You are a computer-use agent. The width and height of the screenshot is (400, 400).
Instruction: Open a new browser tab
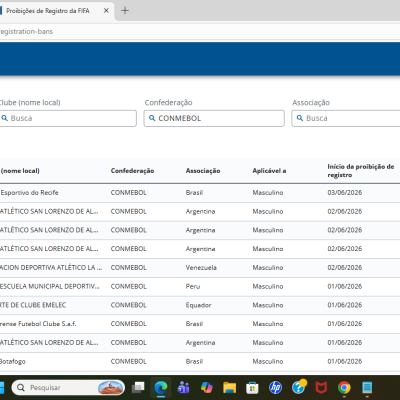[x=125, y=11]
